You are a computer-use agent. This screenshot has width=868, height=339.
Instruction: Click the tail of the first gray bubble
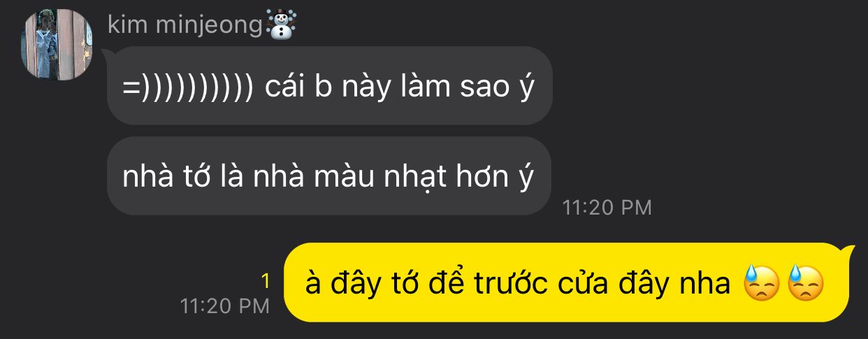click(x=108, y=53)
